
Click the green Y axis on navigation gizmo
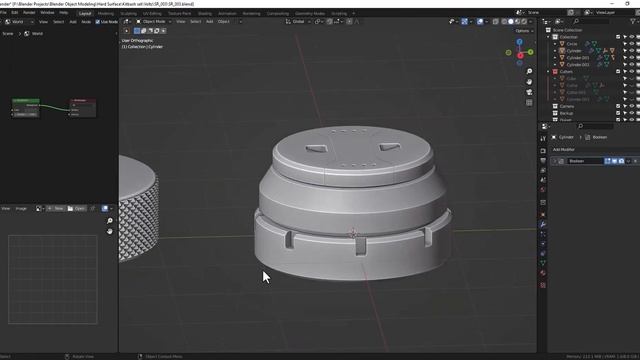(x=530, y=52)
